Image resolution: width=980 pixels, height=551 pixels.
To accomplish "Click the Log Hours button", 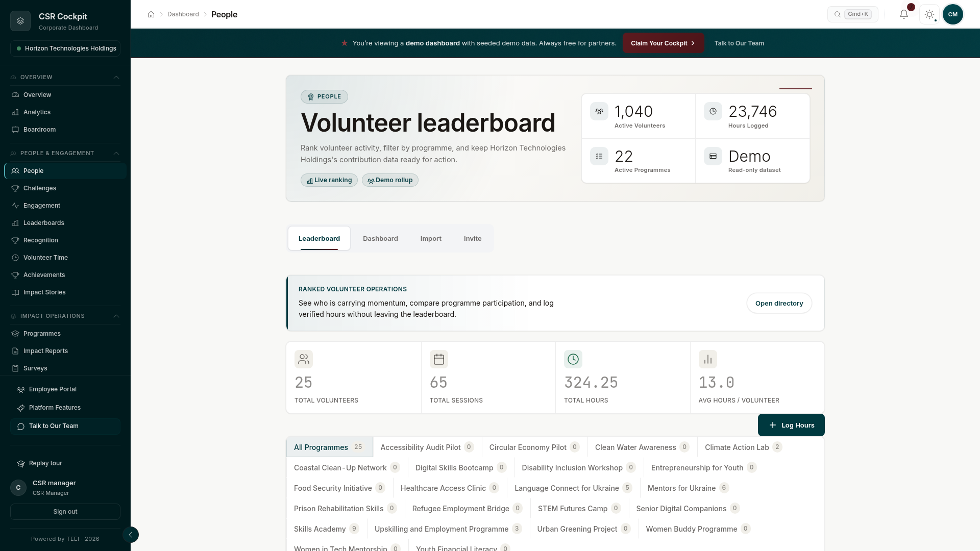I will coord(791,425).
